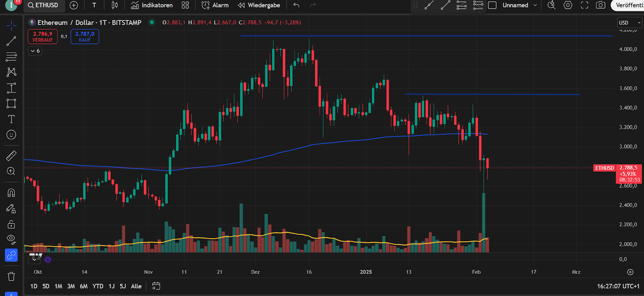This screenshot has height=296, width=644.
Task: Click the red VERKAUF sell button
Action: tap(43, 37)
